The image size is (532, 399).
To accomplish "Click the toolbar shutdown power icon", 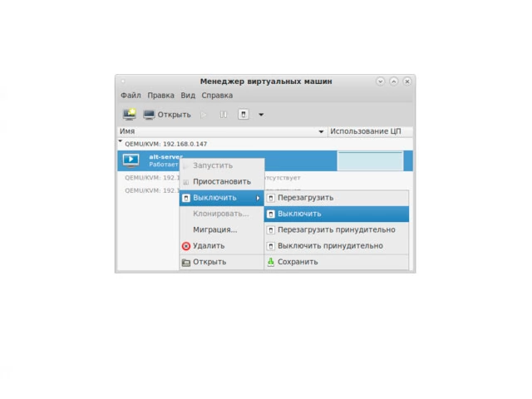I will click(244, 115).
